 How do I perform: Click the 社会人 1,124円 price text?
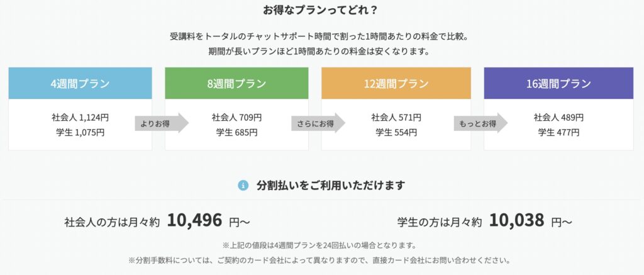[x=80, y=118]
